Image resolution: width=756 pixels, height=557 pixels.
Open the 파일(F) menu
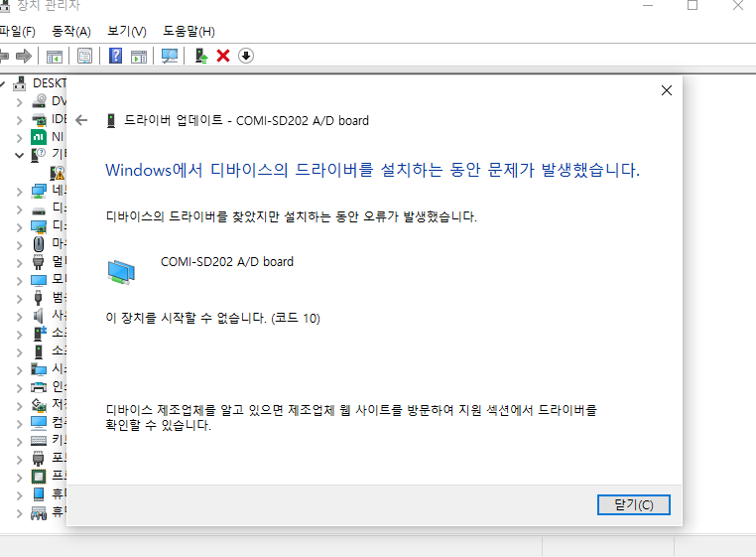17,32
